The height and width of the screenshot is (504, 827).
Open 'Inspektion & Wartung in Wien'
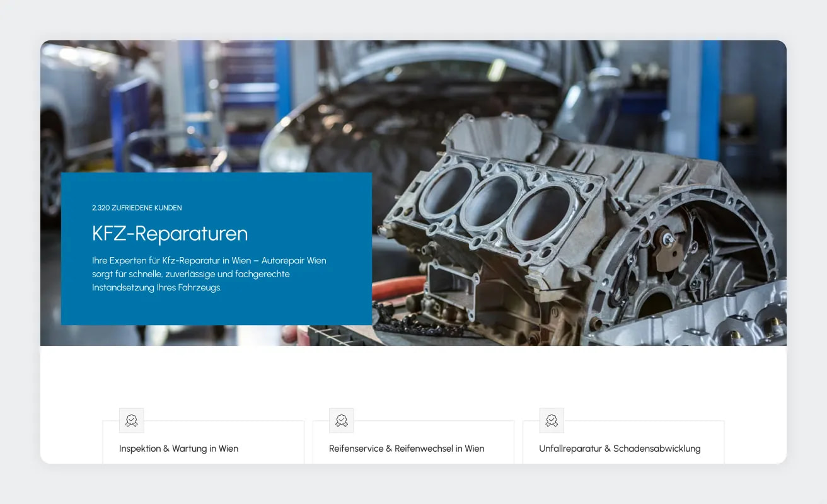[178, 449]
